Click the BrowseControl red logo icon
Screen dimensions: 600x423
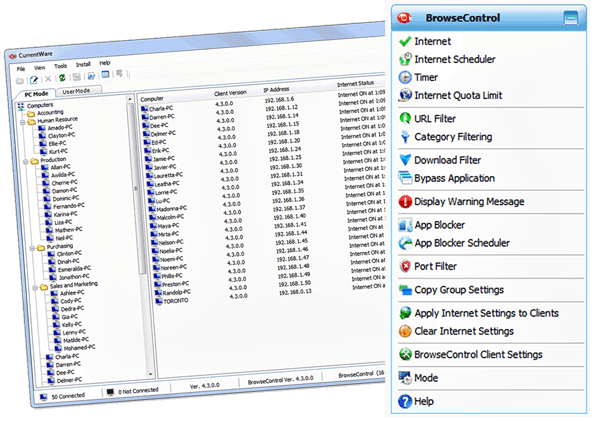[404, 18]
